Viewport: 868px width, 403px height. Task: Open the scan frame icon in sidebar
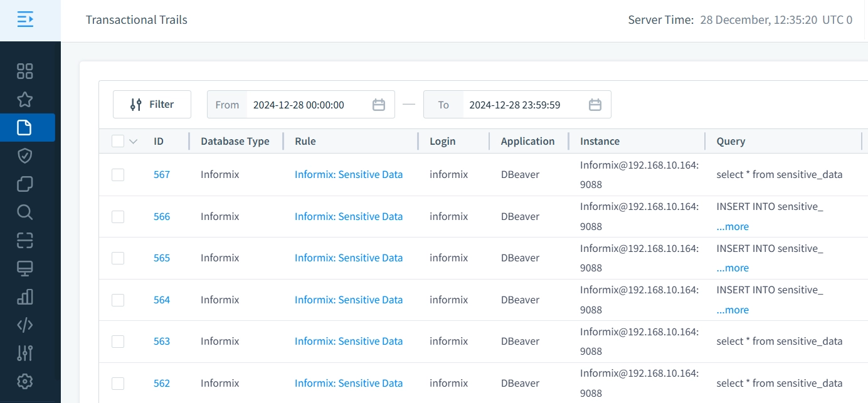[x=25, y=241]
